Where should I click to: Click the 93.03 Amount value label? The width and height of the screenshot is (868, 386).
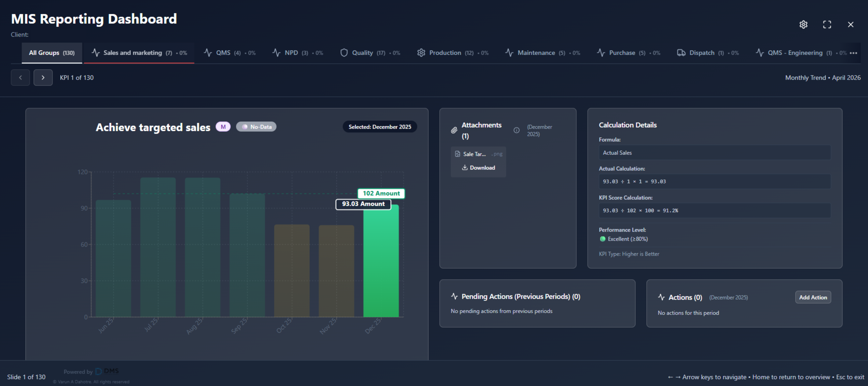(x=363, y=204)
